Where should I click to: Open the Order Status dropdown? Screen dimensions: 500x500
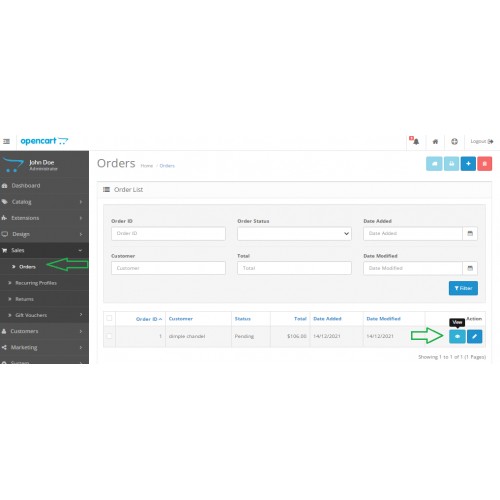pos(294,234)
